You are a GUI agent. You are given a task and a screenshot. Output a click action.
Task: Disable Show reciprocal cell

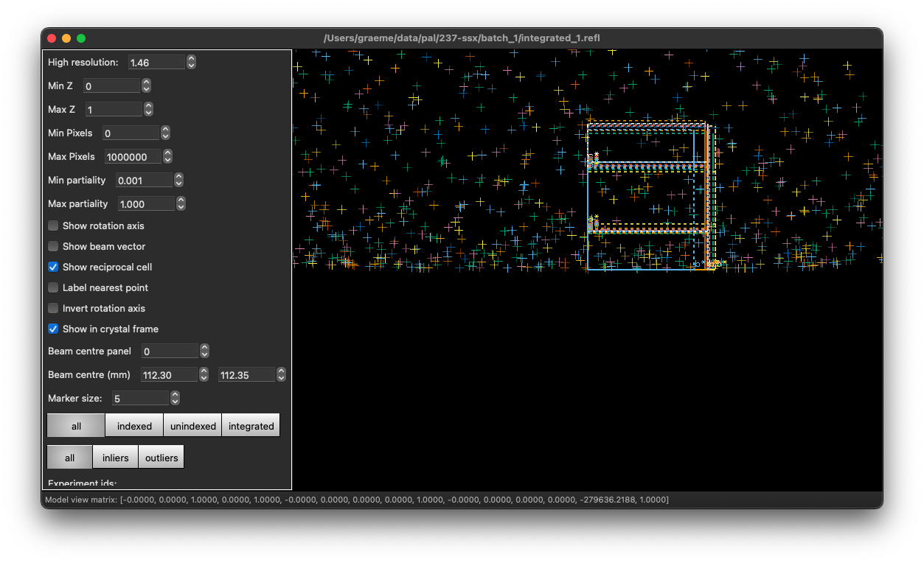[x=52, y=267]
